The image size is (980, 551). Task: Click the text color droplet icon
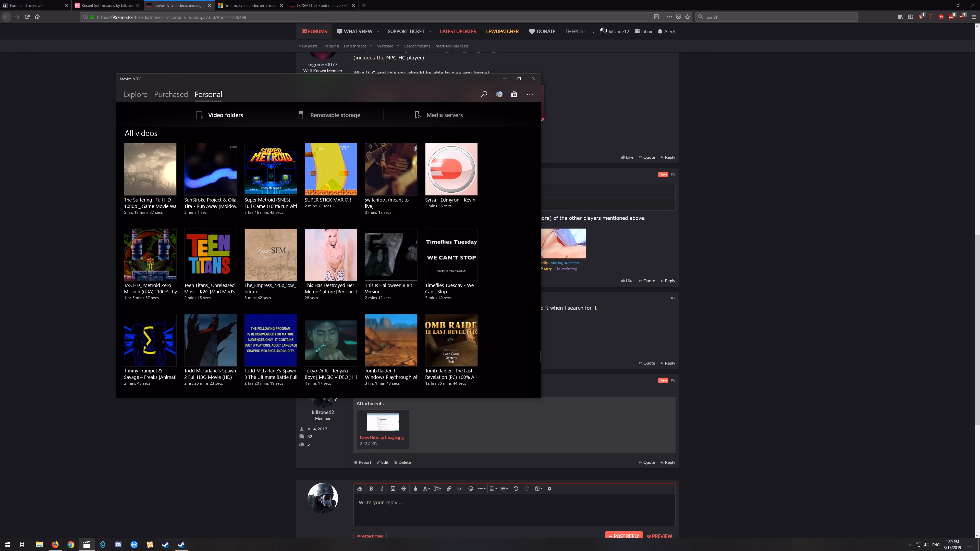pyautogui.click(x=415, y=489)
